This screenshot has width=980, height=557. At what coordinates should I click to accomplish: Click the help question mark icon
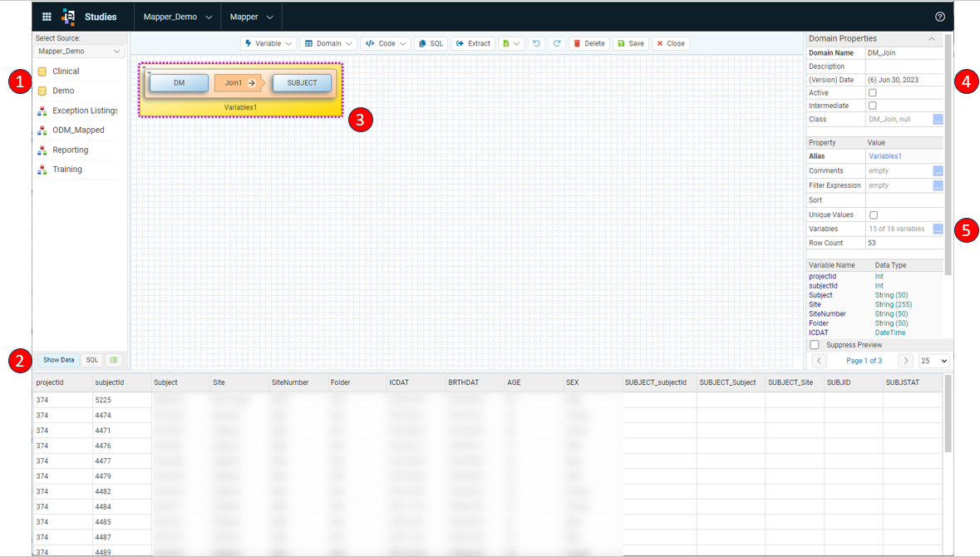point(940,17)
